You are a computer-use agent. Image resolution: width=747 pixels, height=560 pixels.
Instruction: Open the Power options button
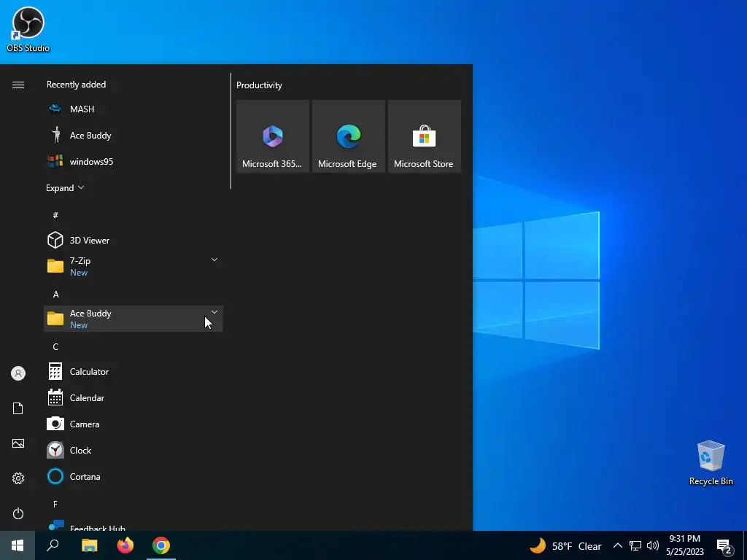[18, 513]
